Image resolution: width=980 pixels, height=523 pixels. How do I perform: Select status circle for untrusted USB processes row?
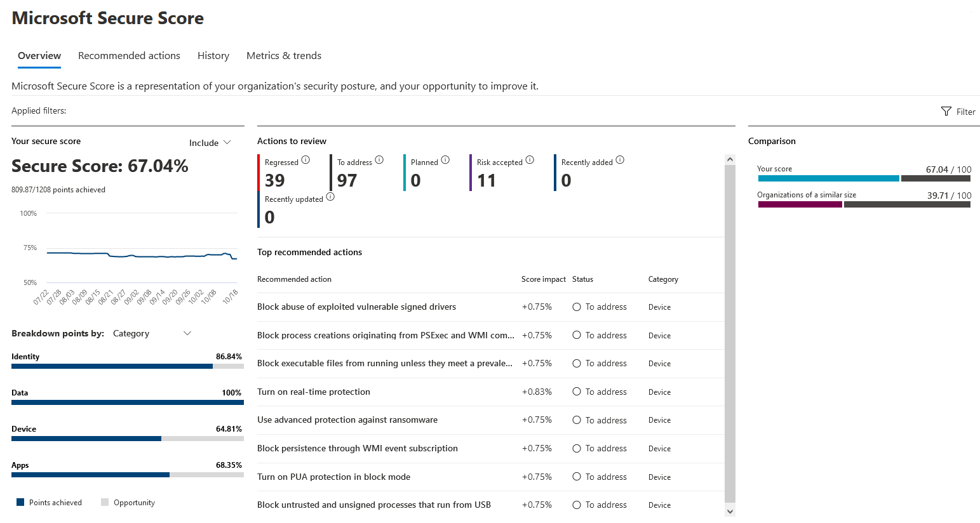click(x=577, y=505)
